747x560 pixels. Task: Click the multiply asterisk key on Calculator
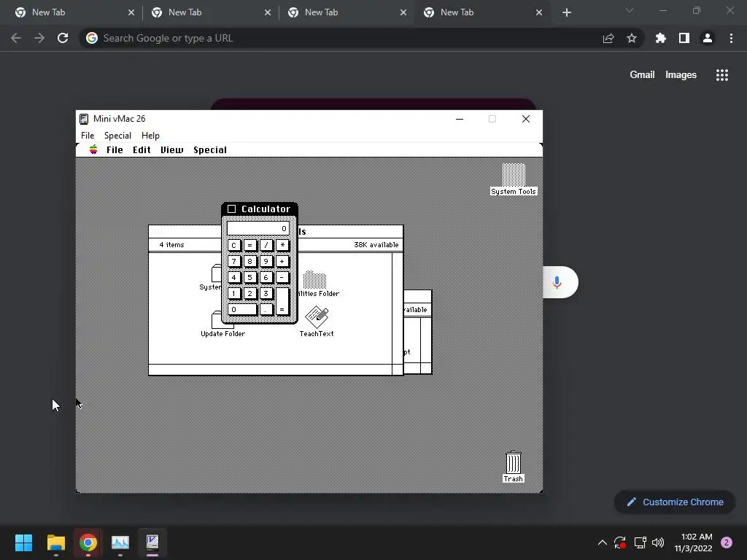(282, 245)
